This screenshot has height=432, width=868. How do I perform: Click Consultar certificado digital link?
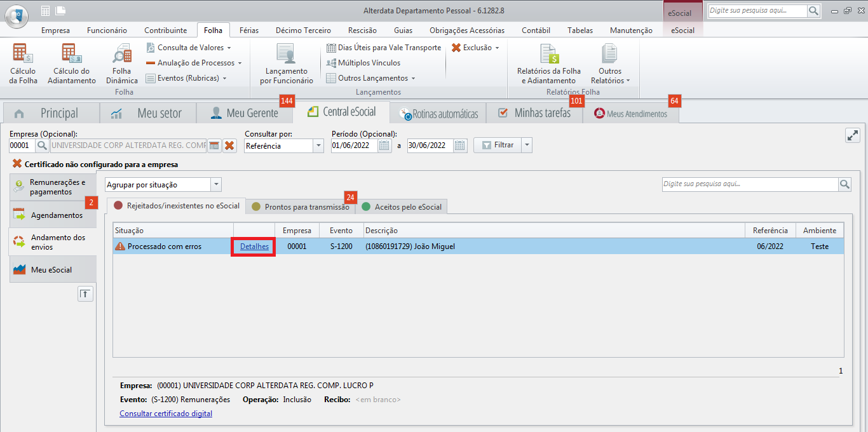click(166, 414)
